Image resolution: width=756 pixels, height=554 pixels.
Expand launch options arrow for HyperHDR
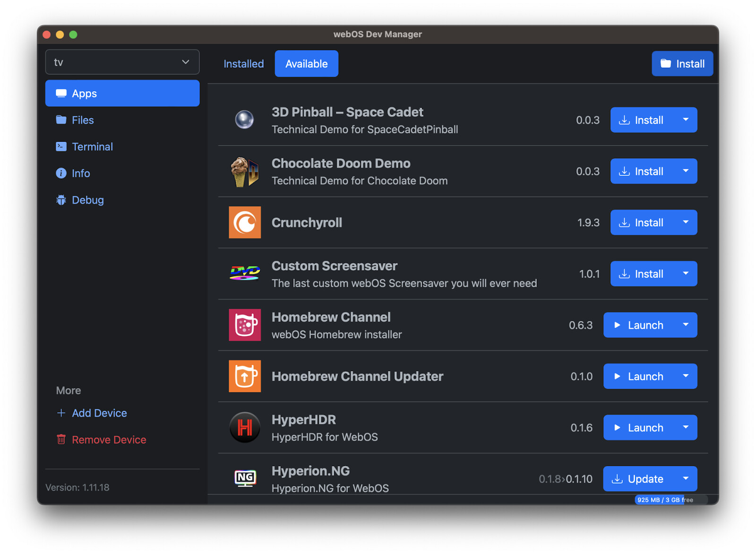pos(686,427)
